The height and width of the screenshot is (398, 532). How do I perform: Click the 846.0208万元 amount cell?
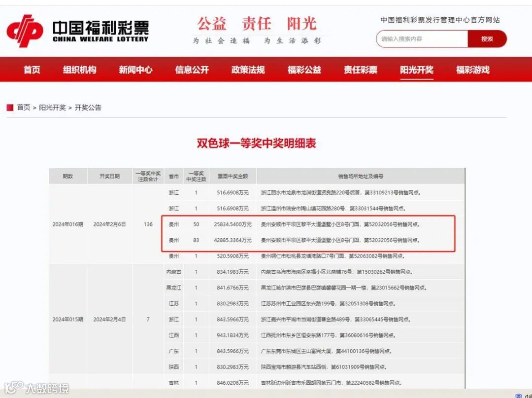[233, 383]
